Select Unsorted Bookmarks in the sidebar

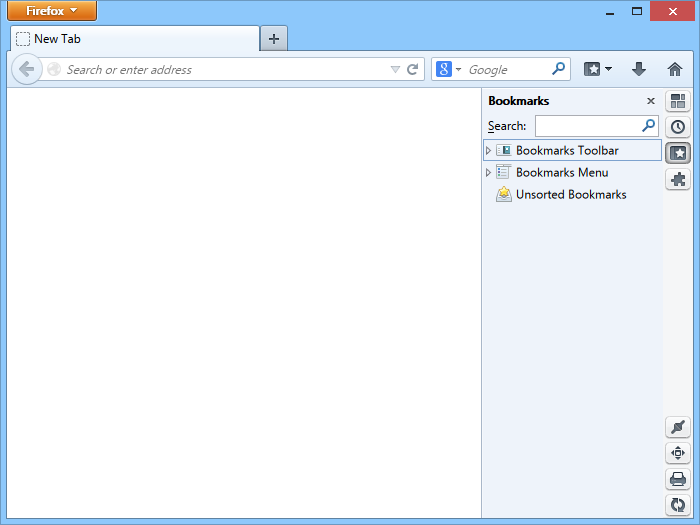570,195
